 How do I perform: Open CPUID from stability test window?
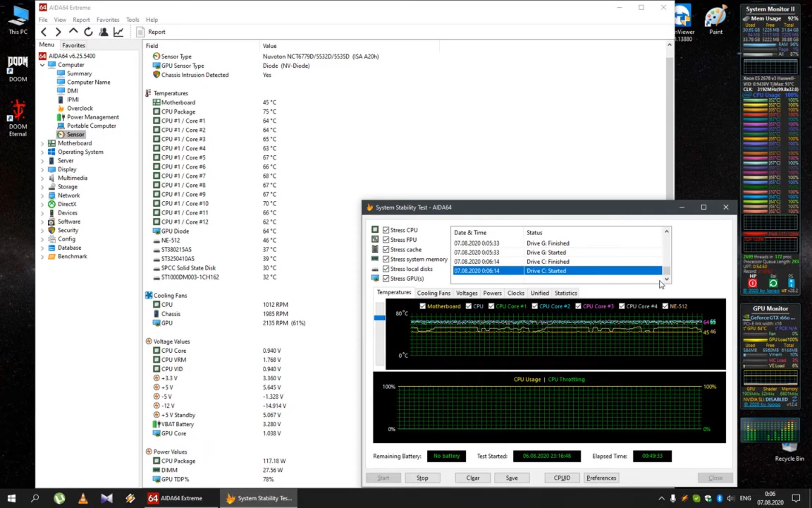[x=562, y=478]
